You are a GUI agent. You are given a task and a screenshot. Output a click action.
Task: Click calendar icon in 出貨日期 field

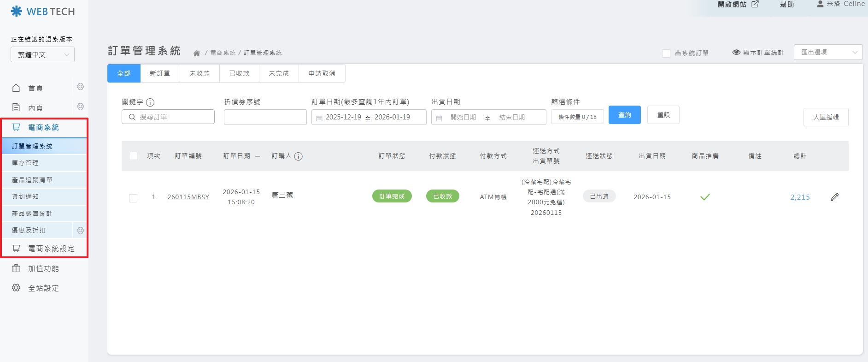(x=439, y=118)
